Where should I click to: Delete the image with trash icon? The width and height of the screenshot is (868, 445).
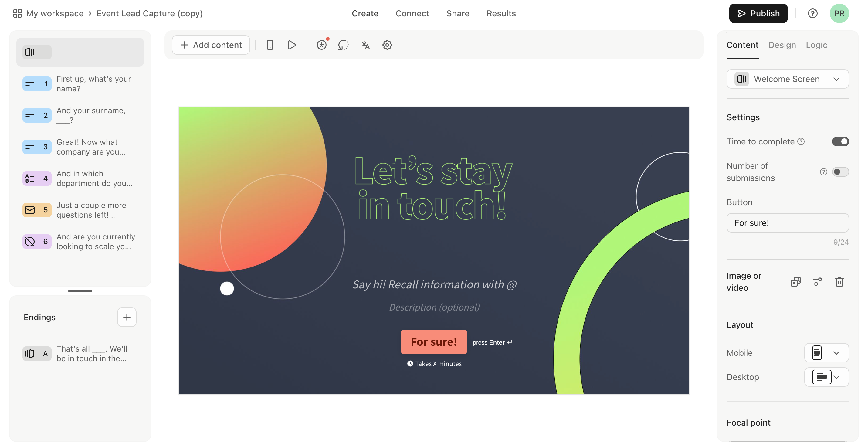[839, 282]
